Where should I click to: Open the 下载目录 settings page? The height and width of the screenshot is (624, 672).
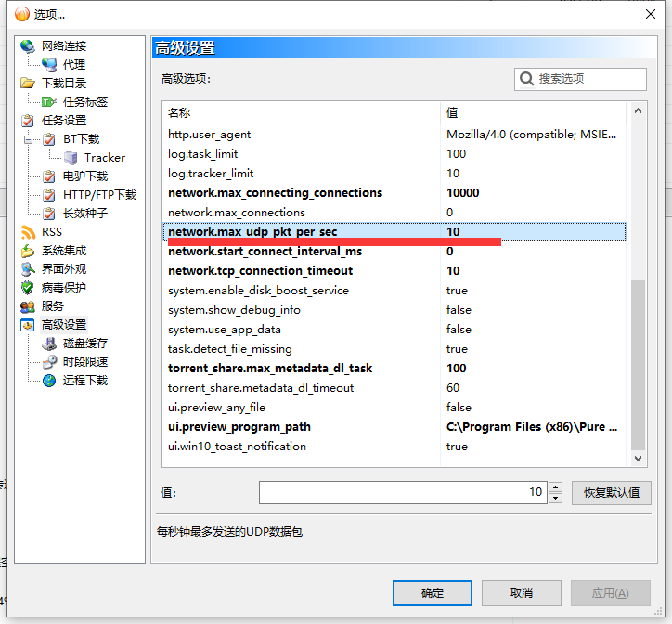[x=64, y=83]
